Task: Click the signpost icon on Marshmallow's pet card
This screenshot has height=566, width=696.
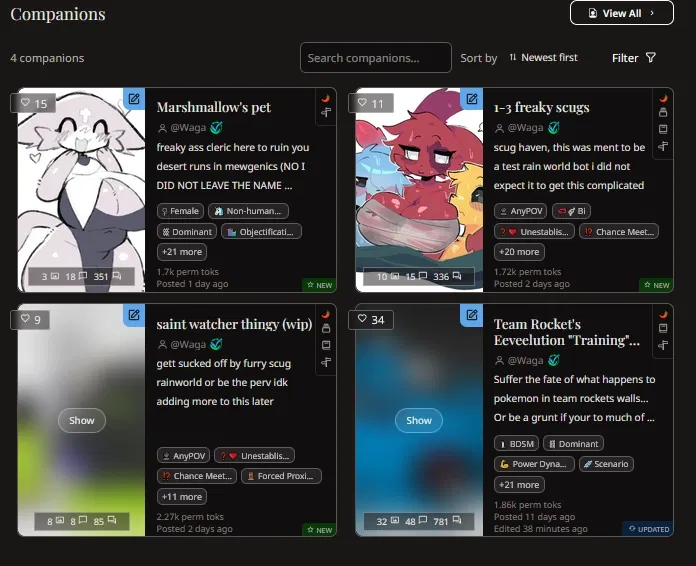Action: coord(326,112)
